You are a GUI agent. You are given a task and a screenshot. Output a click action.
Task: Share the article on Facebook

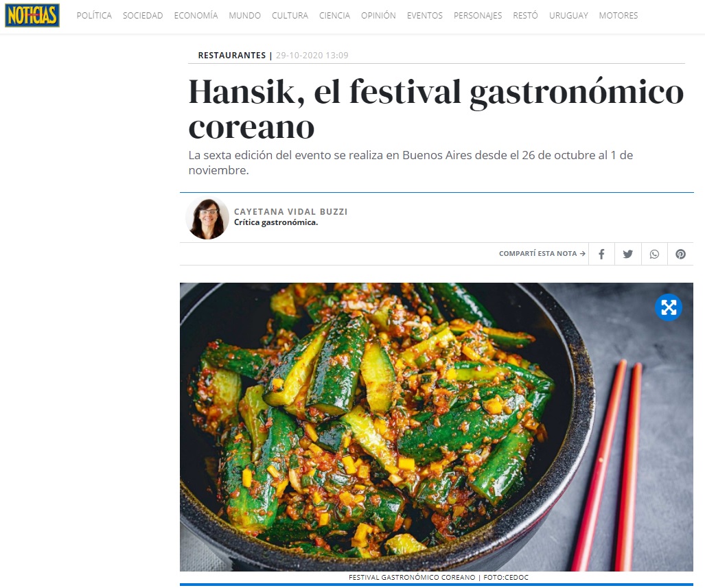pos(601,254)
